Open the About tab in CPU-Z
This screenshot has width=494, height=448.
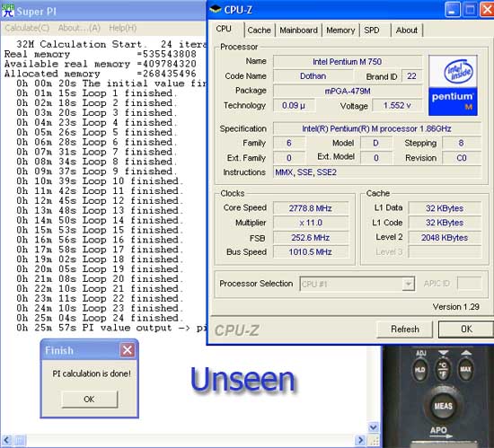pyautogui.click(x=406, y=31)
